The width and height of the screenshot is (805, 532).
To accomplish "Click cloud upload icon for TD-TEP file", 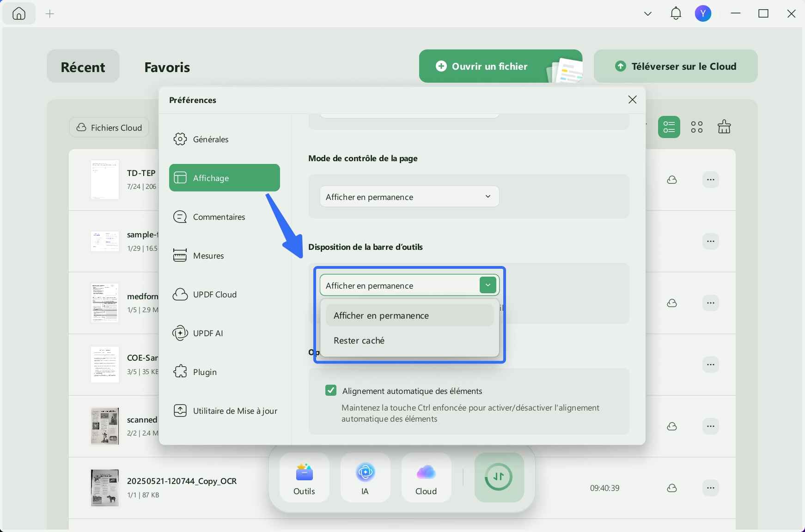I will click(672, 180).
